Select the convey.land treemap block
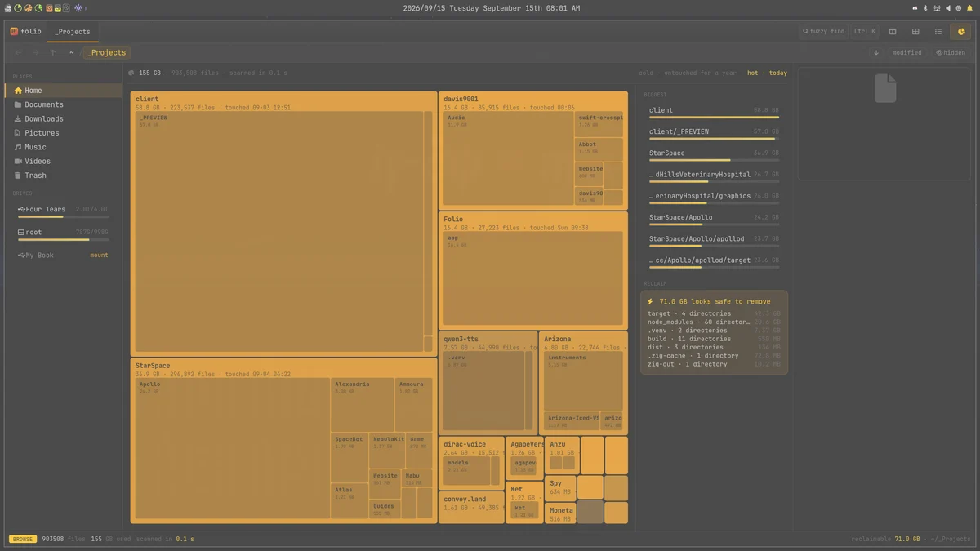The image size is (980, 551). (471, 507)
